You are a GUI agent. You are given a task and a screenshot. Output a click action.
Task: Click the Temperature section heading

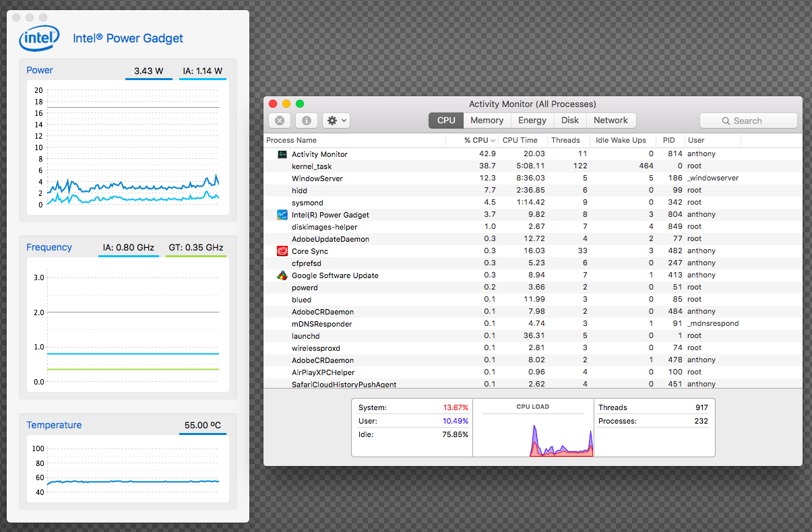(x=54, y=425)
